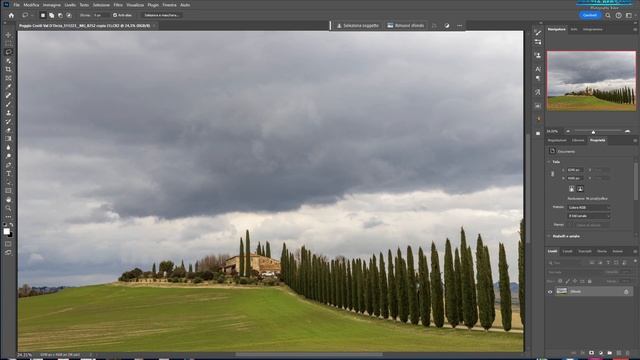Select the Pen tool

8,165
